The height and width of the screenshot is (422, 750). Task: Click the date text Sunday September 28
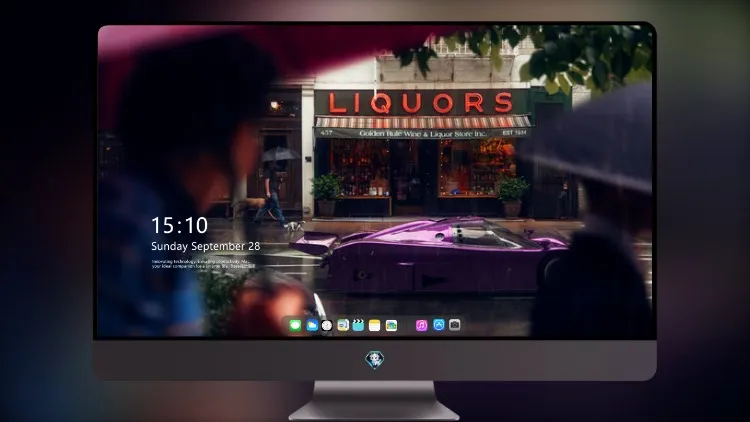[x=206, y=246]
